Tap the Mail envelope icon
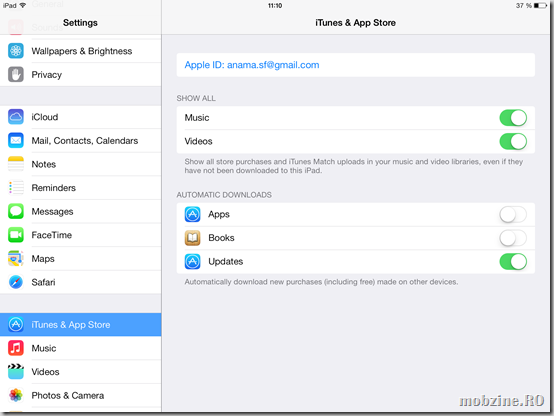Viewport: 554px width, 416px height. (x=16, y=141)
